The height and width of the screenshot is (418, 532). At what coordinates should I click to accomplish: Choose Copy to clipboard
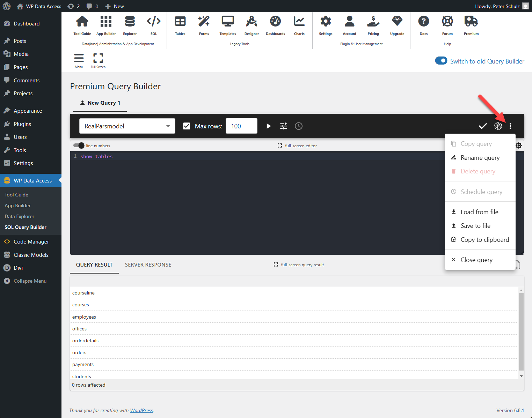(480, 240)
